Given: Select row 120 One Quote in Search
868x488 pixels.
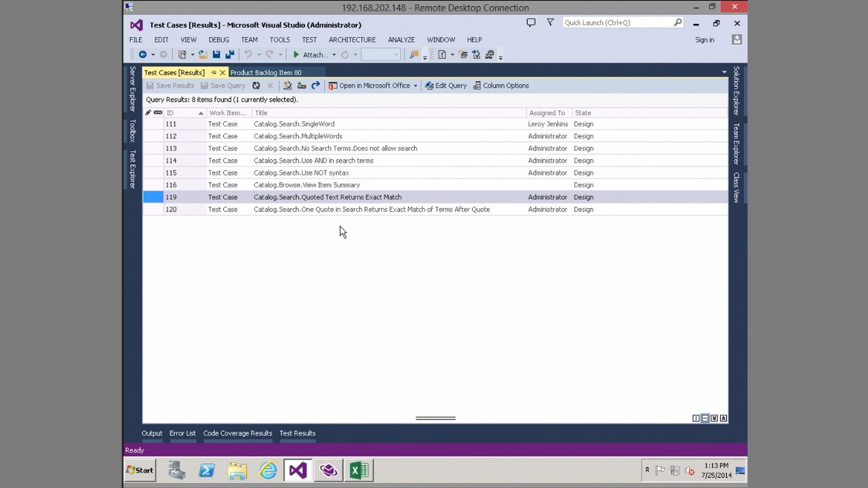Looking at the screenshot, I should point(435,209).
